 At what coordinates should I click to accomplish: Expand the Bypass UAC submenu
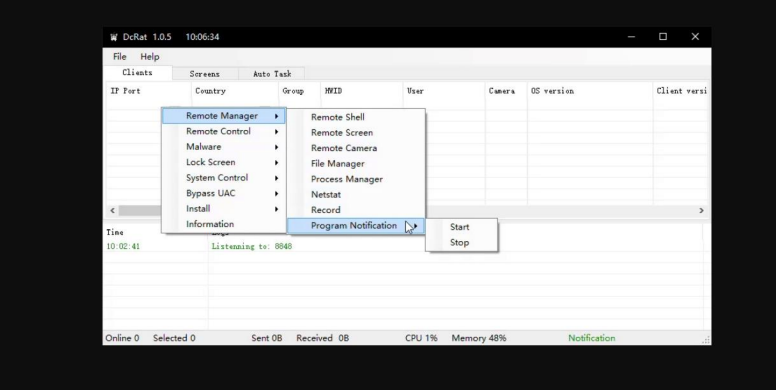pos(224,193)
